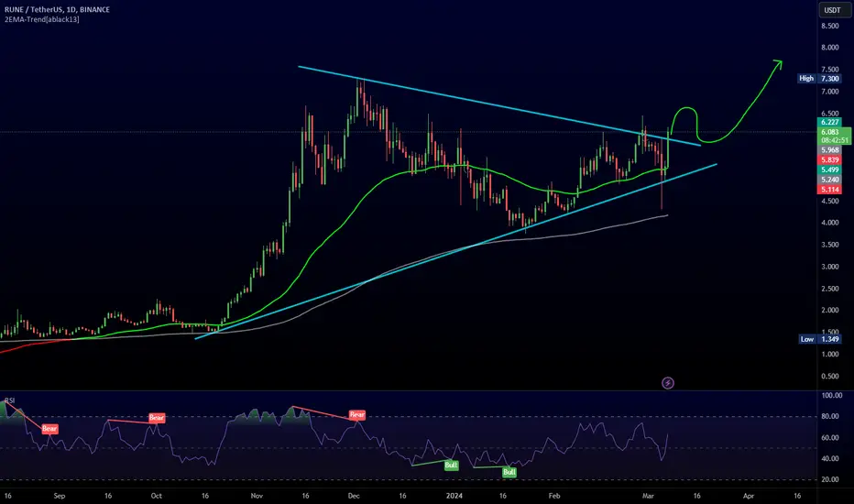
Task: Click the 4.000 price axis tick
Action: click(x=830, y=223)
